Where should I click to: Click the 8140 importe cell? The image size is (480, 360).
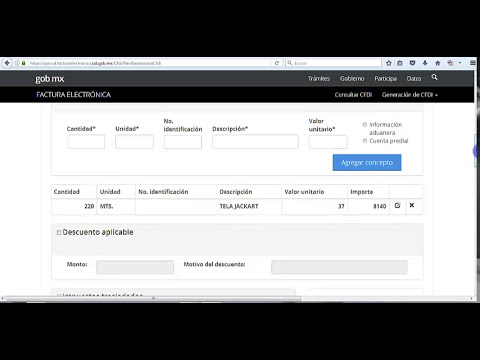tap(368, 206)
